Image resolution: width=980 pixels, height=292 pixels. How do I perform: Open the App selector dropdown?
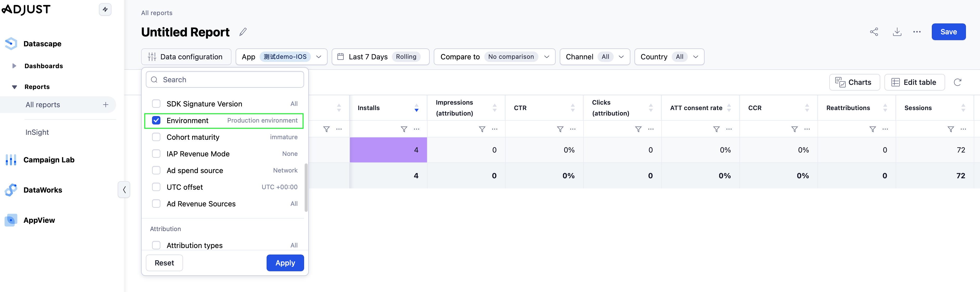[281, 57]
